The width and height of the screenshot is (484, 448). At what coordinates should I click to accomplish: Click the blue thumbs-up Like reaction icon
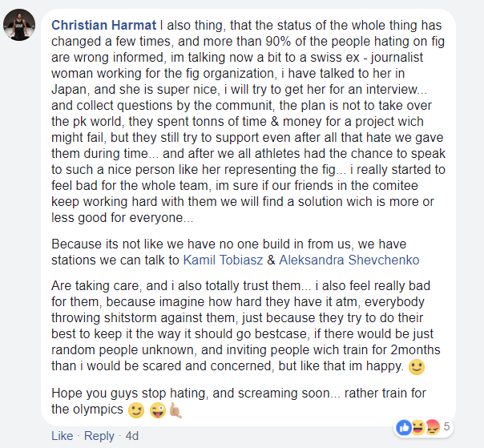coord(404,428)
